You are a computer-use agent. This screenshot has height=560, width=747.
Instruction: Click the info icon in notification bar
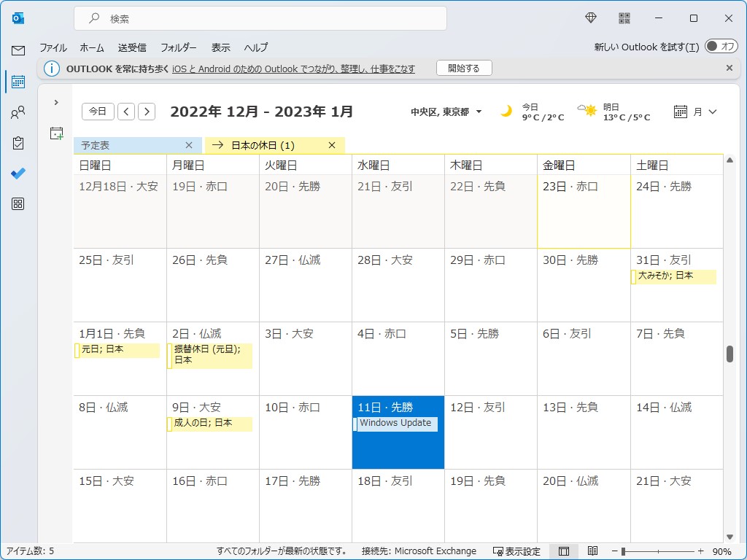click(x=52, y=69)
